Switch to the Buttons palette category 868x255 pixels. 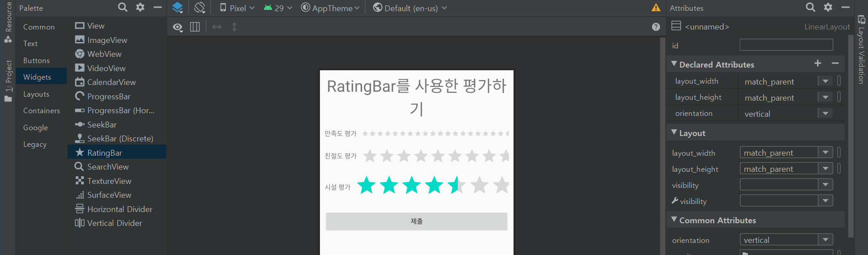[x=36, y=60]
